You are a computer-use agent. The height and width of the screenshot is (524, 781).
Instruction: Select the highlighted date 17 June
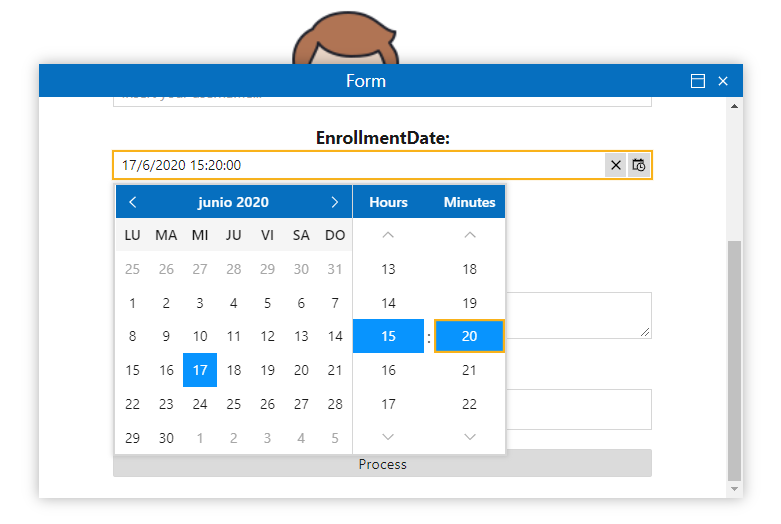(x=200, y=370)
